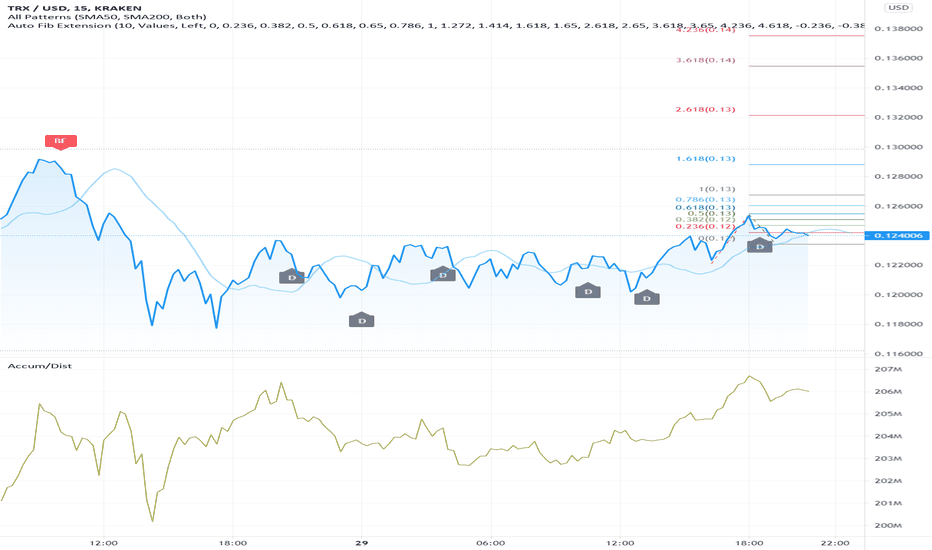Click the 201M Accum/Dist axis label
This screenshot has height=550, width=932.
click(x=888, y=504)
